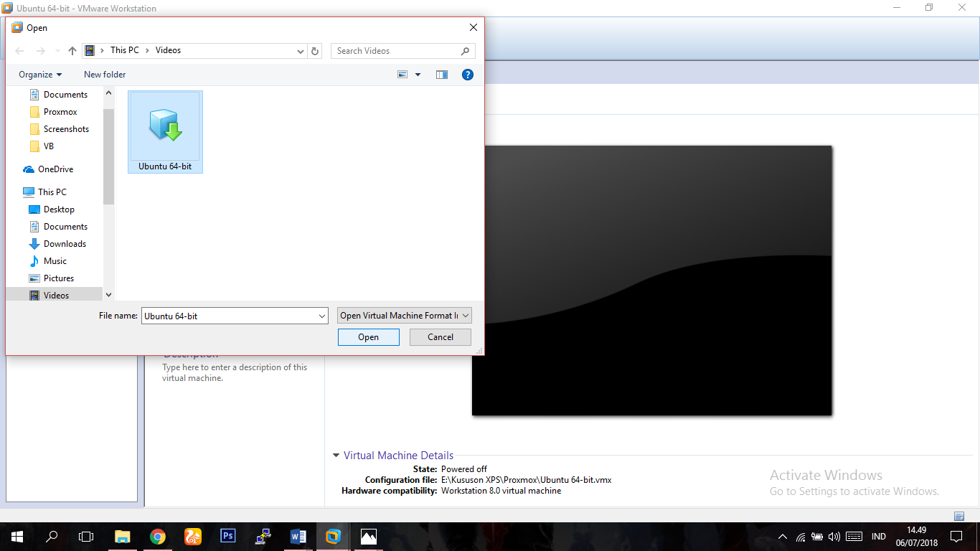Refresh the Videos folder view
The height and width of the screenshot is (551, 980).
pos(315,50)
